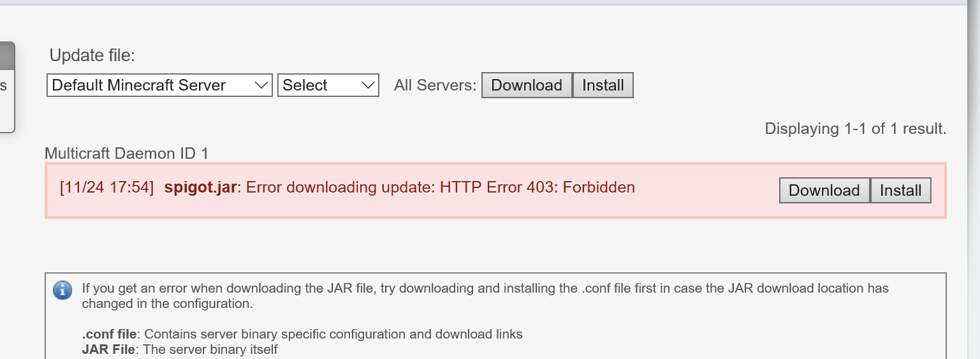980x359 pixels.
Task: Click the 11/24 17:54 timestamp
Action: [106, 187]
